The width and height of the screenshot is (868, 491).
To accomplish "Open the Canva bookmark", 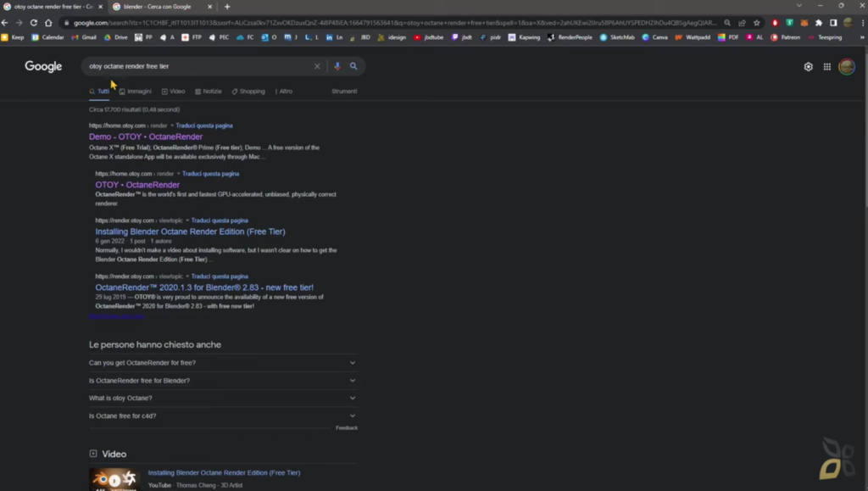I will tap(654, 37).
